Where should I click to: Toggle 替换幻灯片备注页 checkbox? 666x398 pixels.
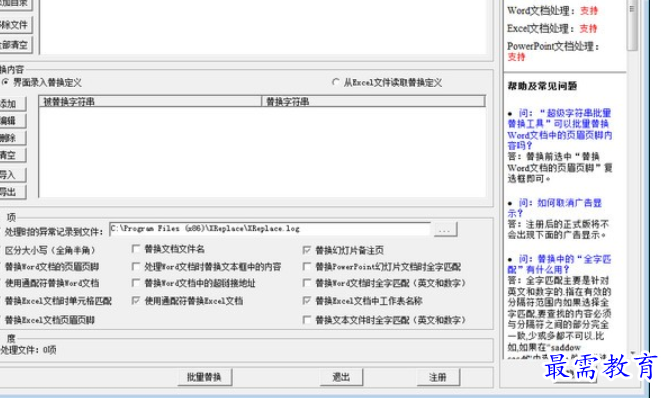click(307, 250)
